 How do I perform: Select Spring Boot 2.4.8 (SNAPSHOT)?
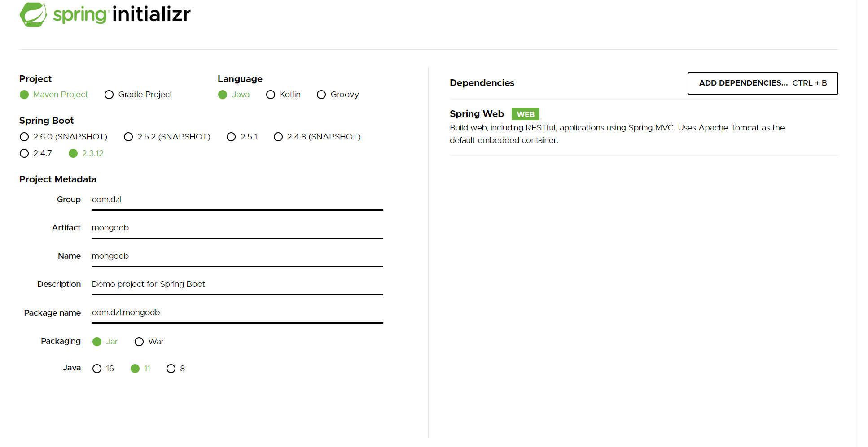[317, 137]
